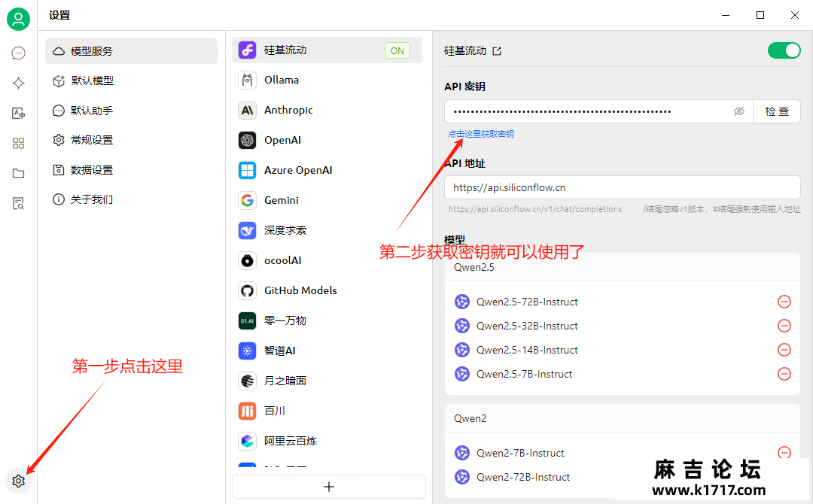
Task: Remove Qwen2.5-14B-Instruct model with minus icon
Action: click(784, 350)
